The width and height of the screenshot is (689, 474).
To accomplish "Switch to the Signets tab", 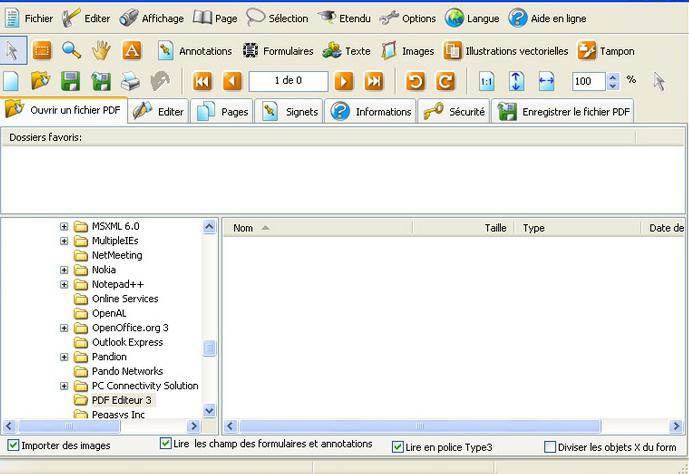I will [x=289, y=112].
